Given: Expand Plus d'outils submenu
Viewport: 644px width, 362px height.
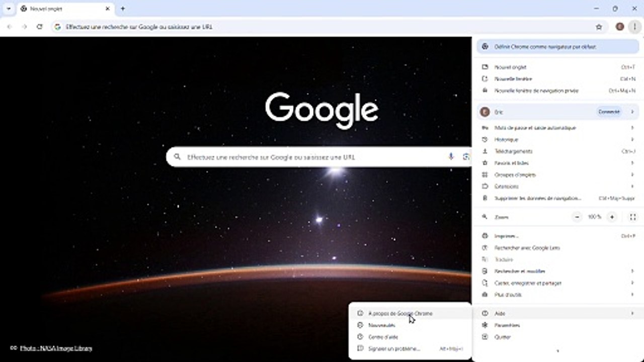Looking at the screenshot, I should (x=557, y=295).
